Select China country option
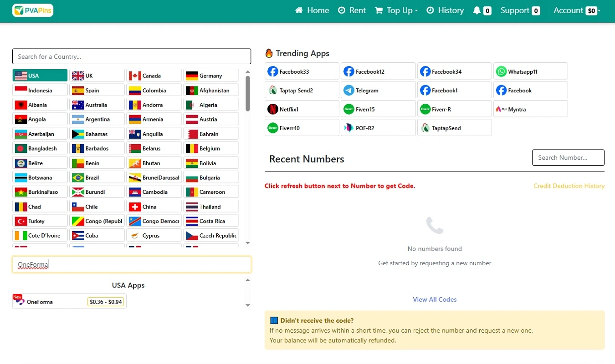The width and height of the screenshot is (615, 364). coord(154,207)
